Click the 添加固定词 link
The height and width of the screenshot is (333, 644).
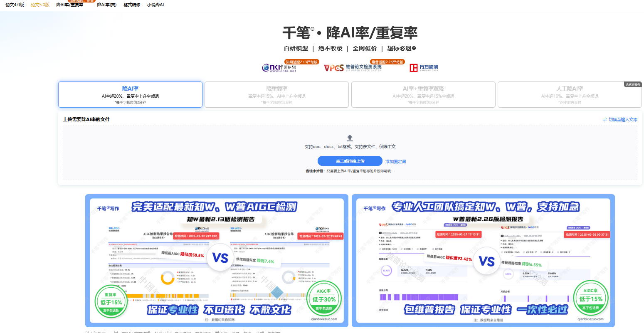click(395, 162)
